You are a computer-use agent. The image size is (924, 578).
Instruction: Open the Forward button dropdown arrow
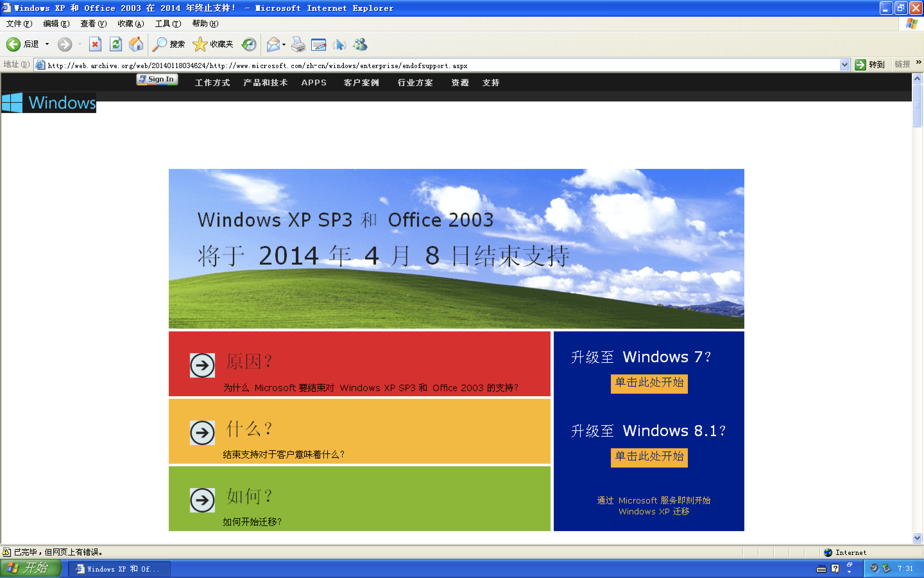[80, 44]
